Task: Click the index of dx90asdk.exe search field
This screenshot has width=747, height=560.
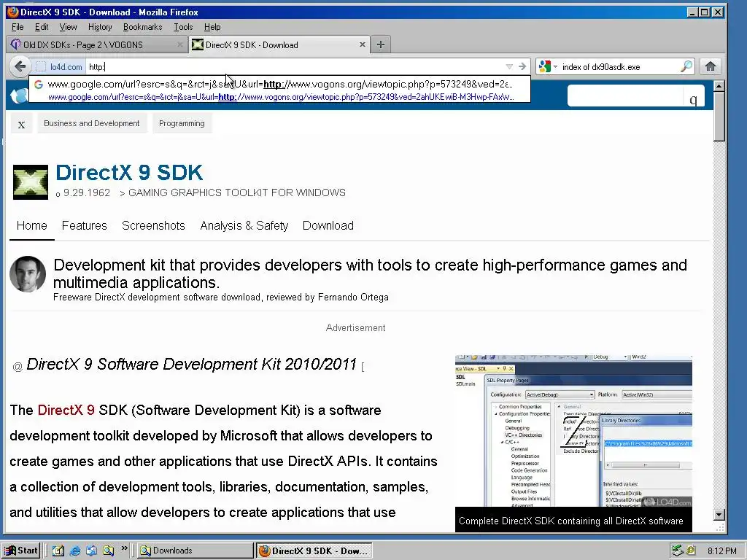Action: tap(619, 66)
